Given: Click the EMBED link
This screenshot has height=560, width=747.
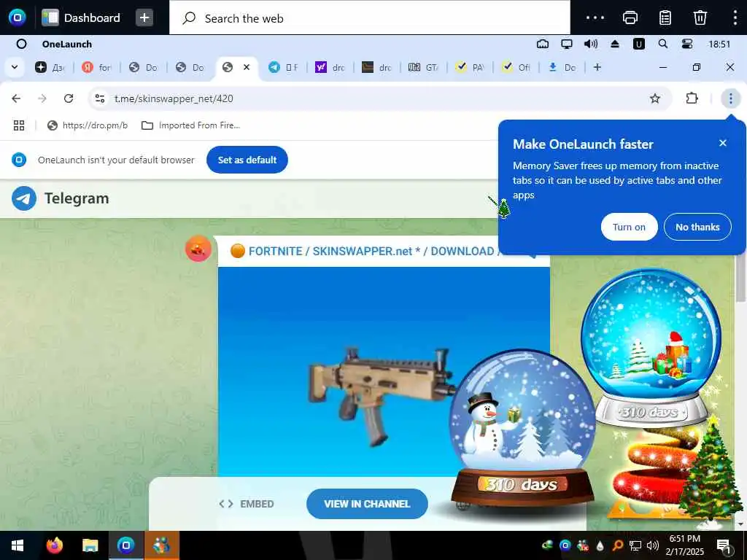Looking at the screenshot, I should coord(247,504).
